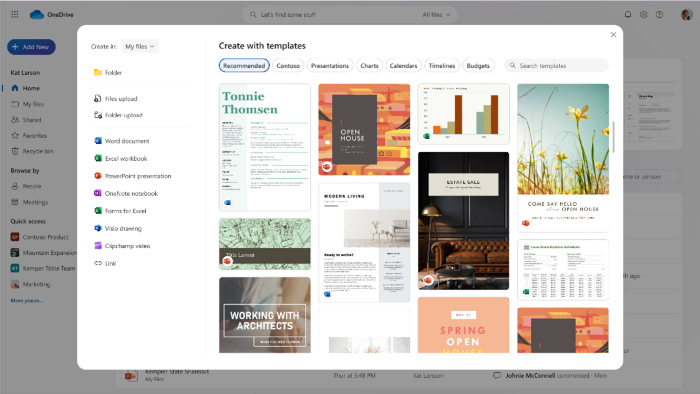Viewport: 700px width, 394px height.
Task: Click the Search templates field
Action: point(556,66)
